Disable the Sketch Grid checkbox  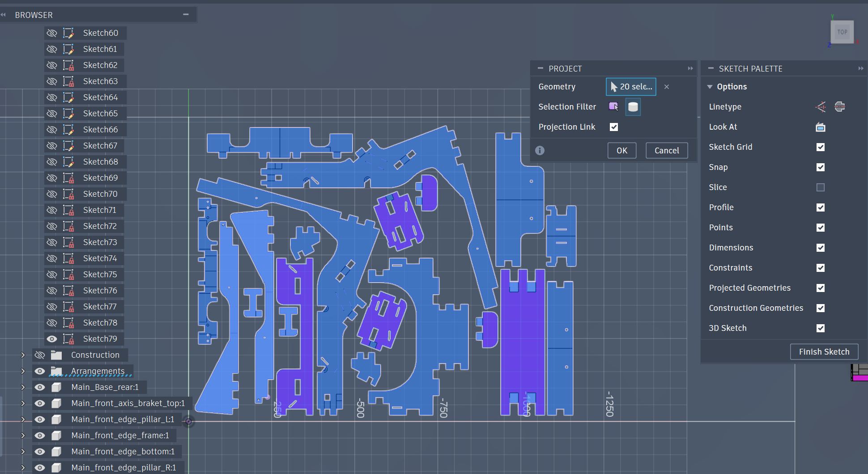coord(820,147)
